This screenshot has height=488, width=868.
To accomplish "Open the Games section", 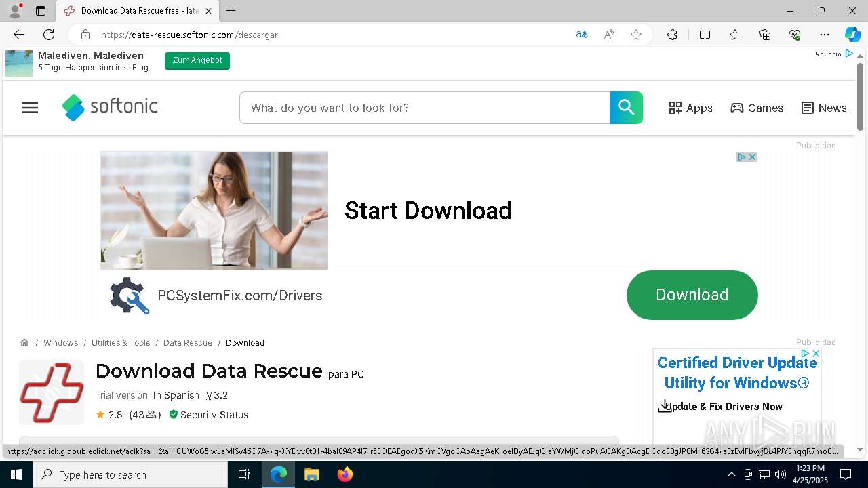I will (x=757, y=108).
